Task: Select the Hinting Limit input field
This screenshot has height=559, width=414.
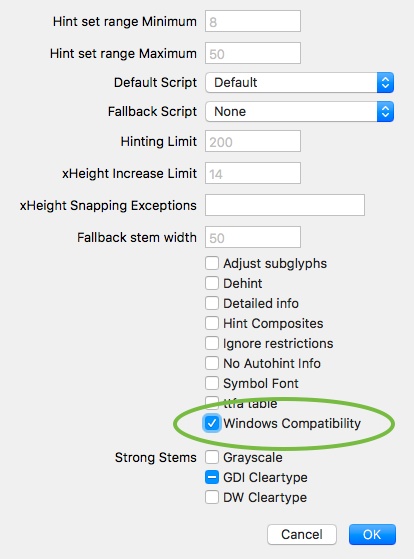Action: (253, 141)
